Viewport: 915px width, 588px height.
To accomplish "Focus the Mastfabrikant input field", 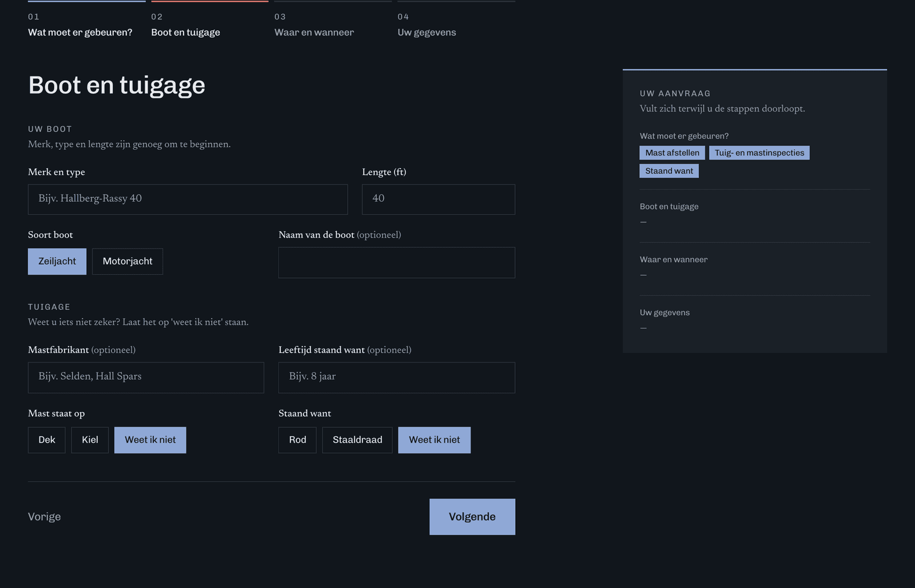I will coord(146,378).
